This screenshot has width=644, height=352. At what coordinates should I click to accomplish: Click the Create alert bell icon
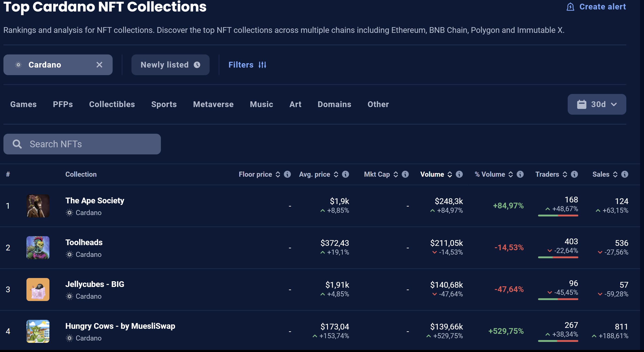[x=570, y=7]
